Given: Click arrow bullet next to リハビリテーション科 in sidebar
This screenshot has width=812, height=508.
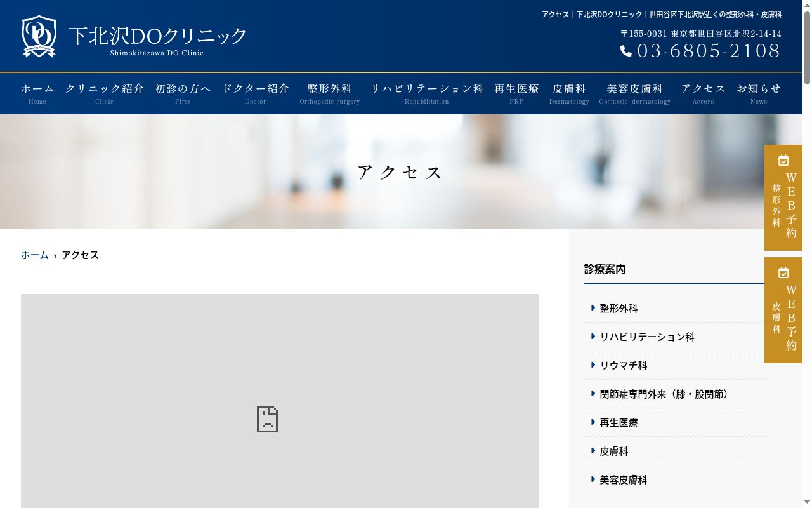Looking at the screenshot, I should point(593,337).
